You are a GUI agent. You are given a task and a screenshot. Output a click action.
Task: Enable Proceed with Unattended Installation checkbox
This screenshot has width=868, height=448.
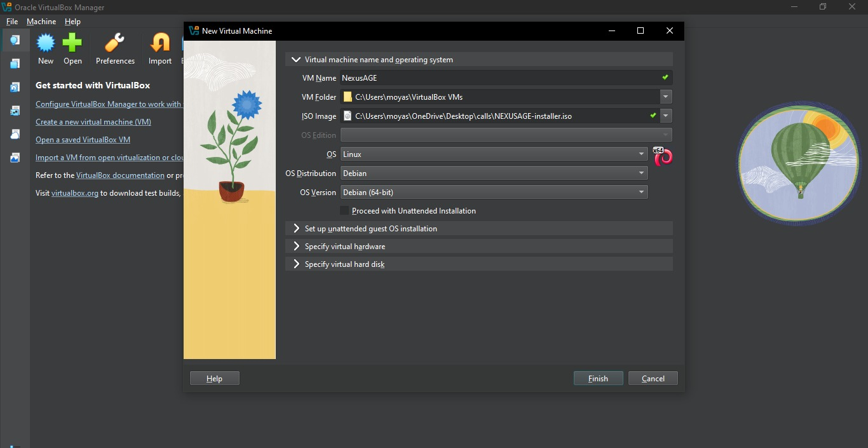tap(344, 210)
